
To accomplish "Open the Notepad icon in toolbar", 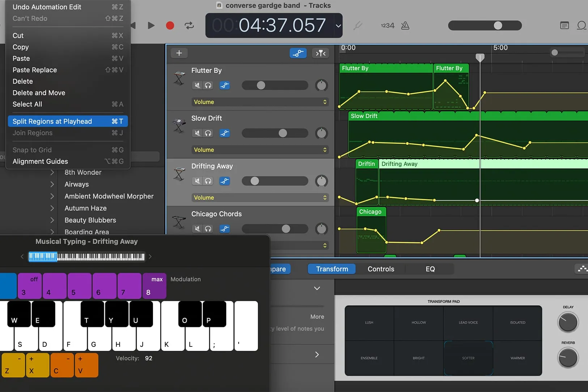I will (564, 25).
